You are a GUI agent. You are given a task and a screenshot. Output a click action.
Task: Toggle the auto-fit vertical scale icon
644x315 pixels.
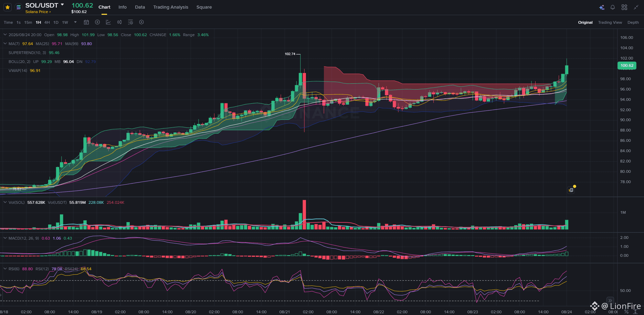(x=635, y=312)
